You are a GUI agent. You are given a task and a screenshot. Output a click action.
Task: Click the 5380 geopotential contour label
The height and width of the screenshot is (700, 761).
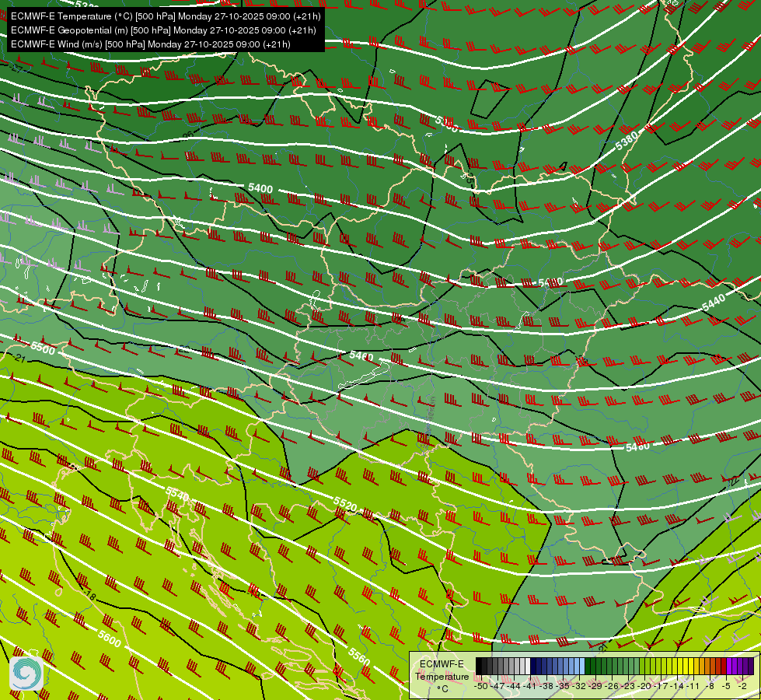click(627, 142)
